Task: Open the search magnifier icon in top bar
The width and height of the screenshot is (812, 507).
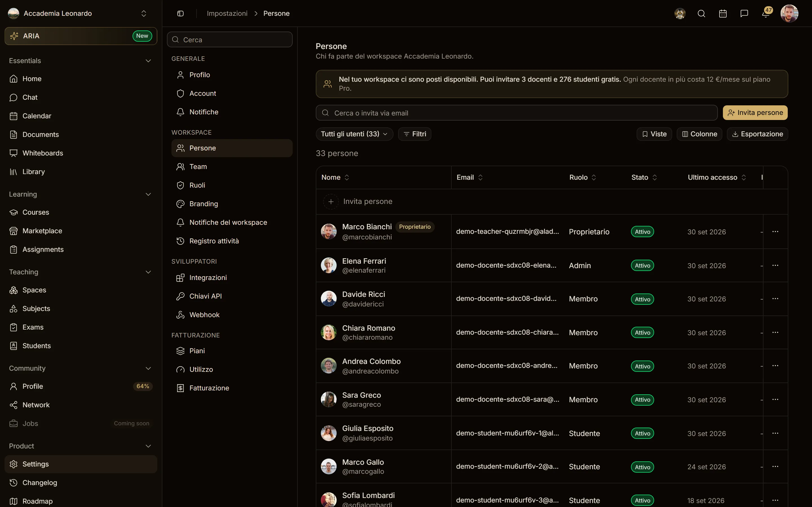Action: point(701,14)
